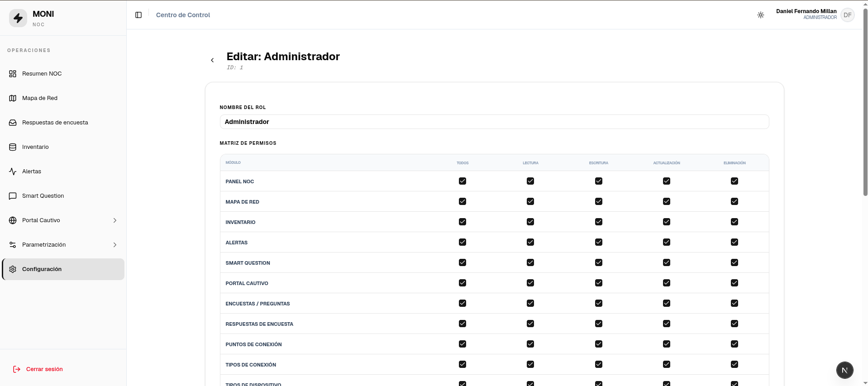The image size is (868, 386).
Task: Toggle Escritura checkbox for Inventario
Action: [x=599, y=222]
